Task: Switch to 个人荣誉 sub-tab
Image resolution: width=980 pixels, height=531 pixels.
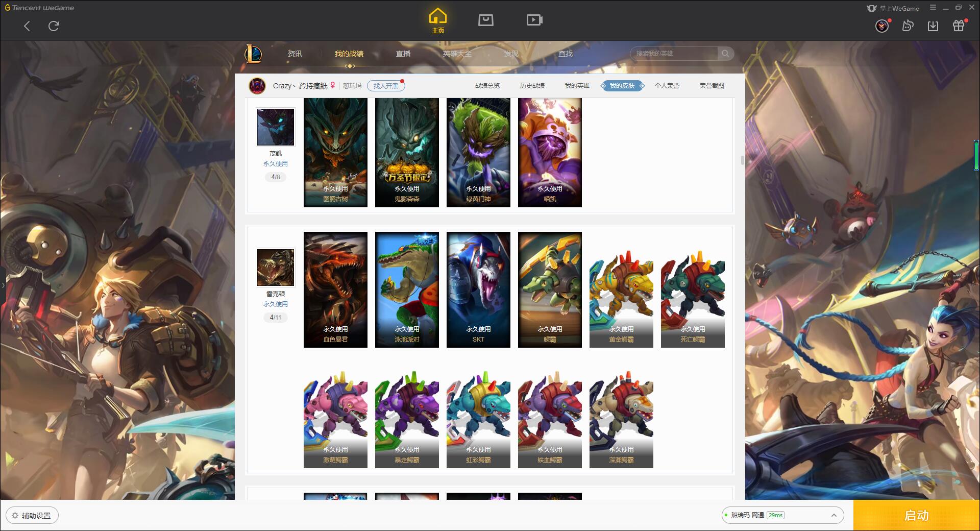Action: coord(667,86)
